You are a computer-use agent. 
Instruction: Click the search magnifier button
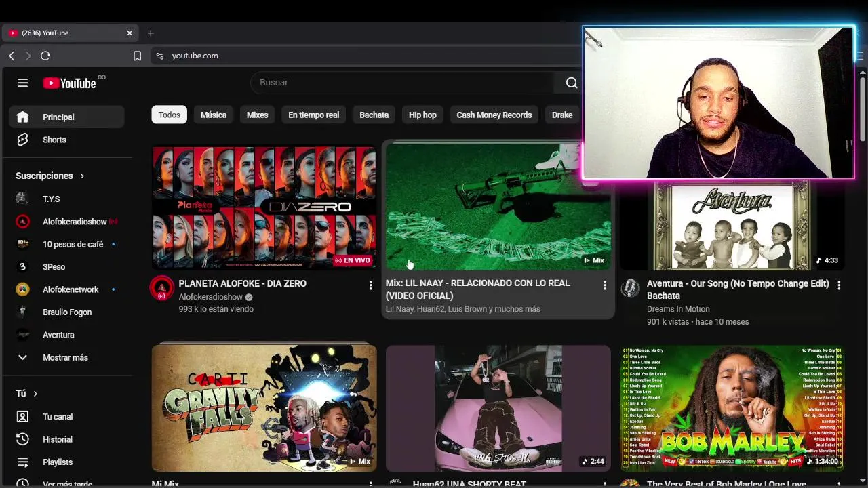572,83
